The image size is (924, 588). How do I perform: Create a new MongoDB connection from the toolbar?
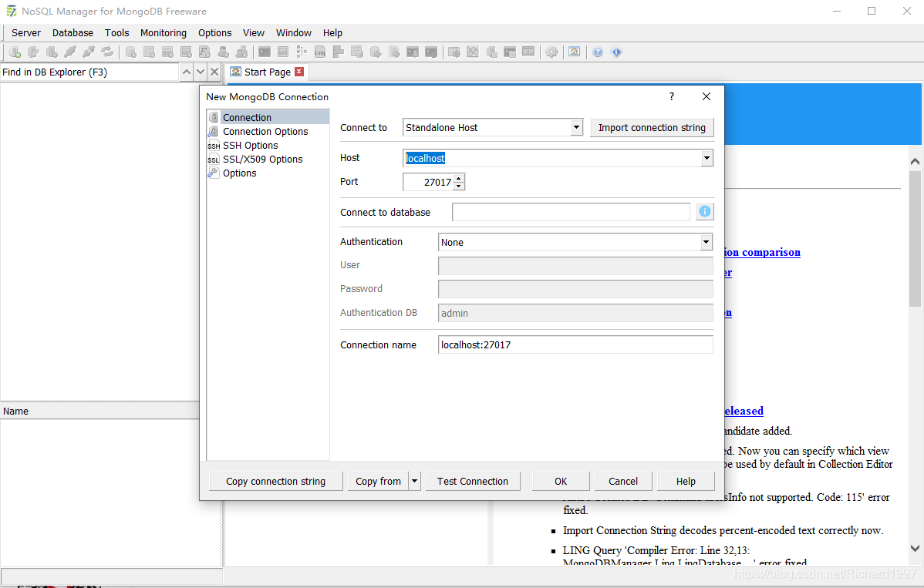pos(14,52)
